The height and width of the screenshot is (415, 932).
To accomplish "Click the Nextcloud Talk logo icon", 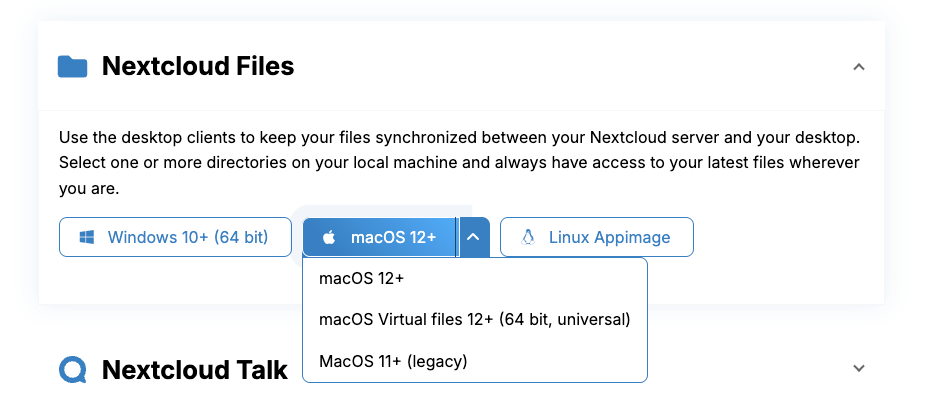I will [73, 370].
